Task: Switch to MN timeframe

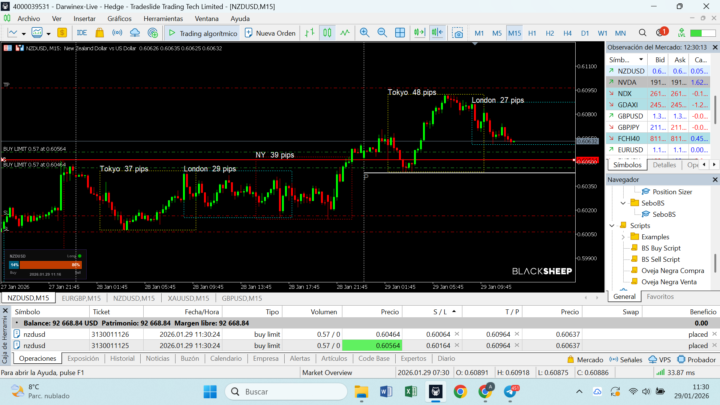Action: pos(620,33)
